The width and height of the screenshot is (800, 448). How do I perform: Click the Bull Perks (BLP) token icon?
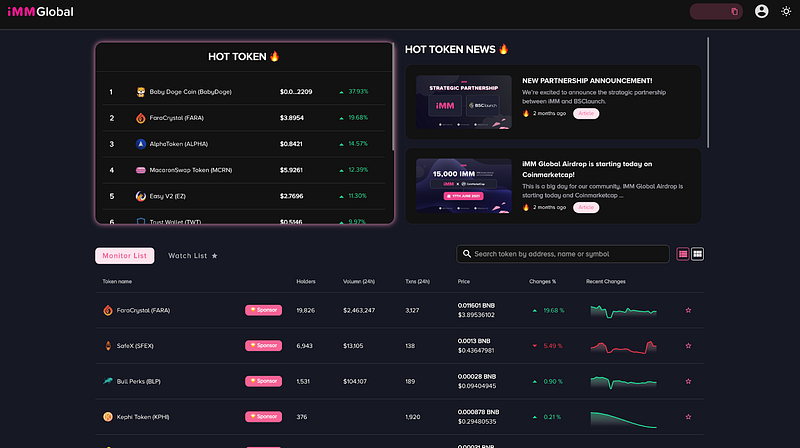click(x=108, y=381)
